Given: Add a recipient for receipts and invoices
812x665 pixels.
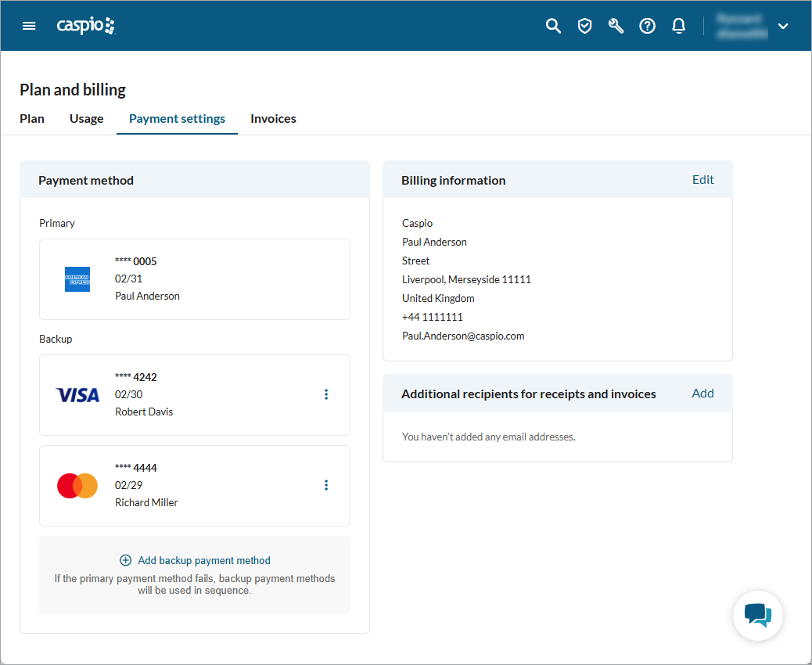Looking at the screenshot, I should pos(702,393).
